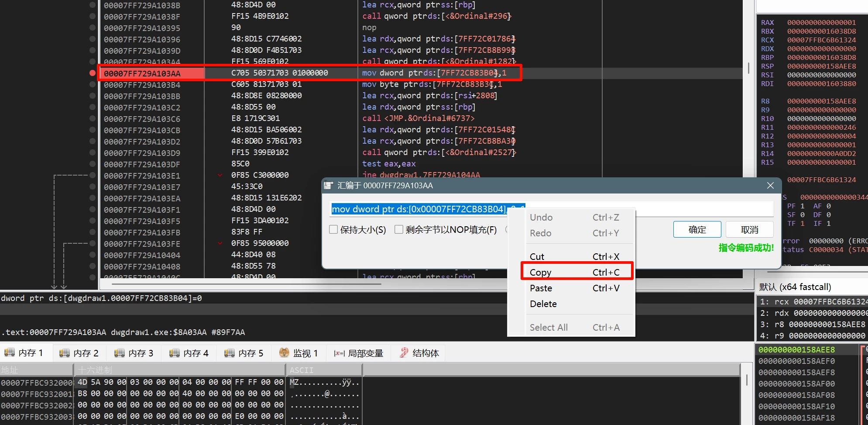This screenshot has height=425, width=868.
Task: Click the 局部变量 tab icon
Action: pyautogui.click(x=339, y=353)
